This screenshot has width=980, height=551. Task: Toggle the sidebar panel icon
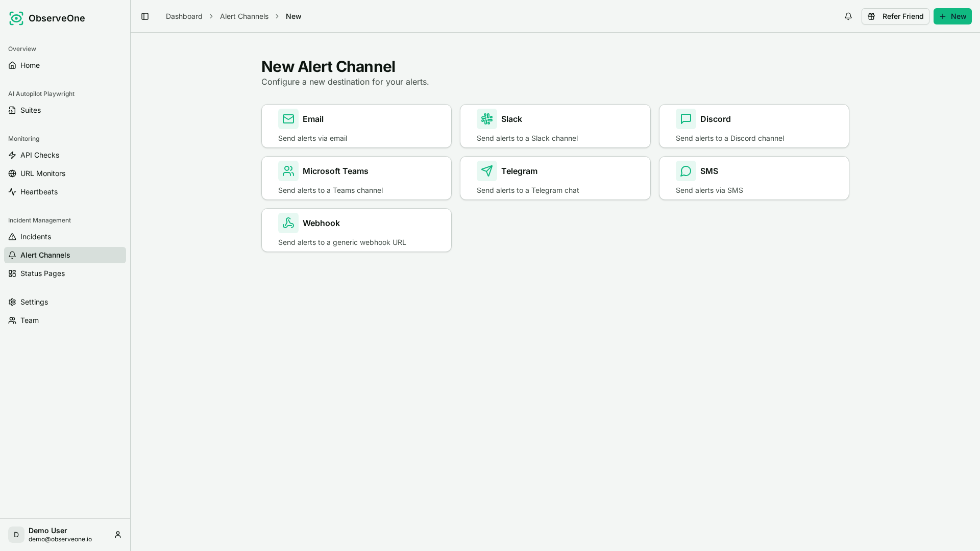click(x=145, y=16)
